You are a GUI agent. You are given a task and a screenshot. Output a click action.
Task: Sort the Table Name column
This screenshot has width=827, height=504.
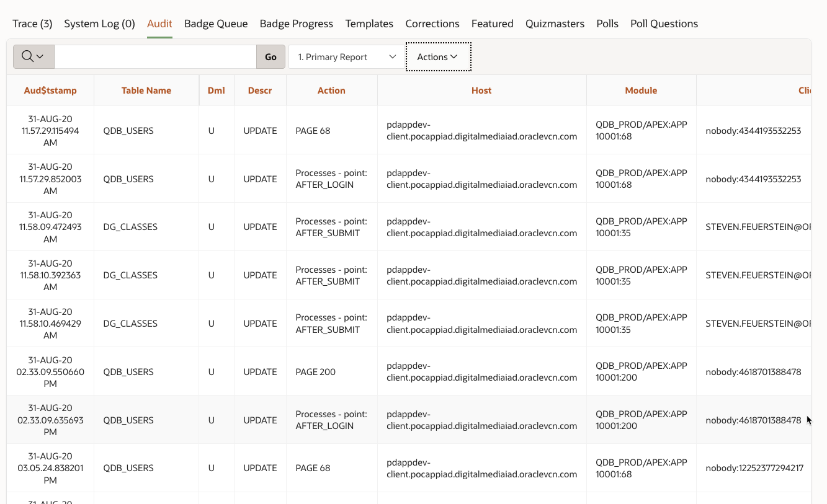pos(146,90)
